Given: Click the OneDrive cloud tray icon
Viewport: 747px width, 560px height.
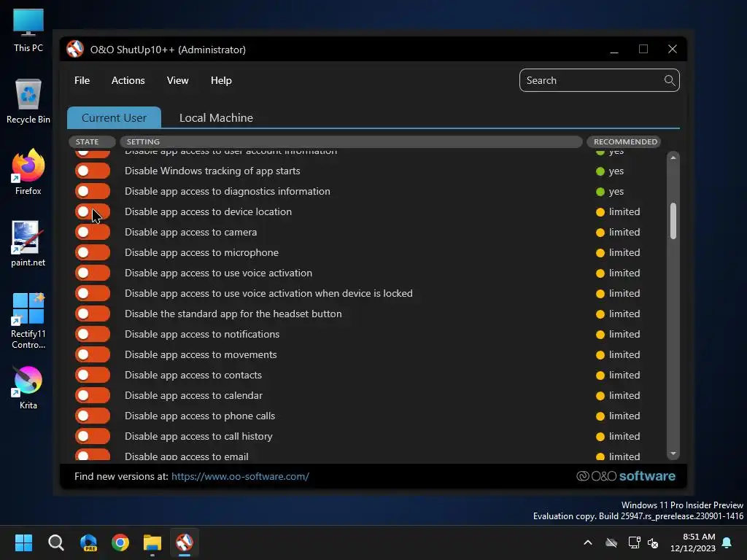Looking at the screenshot, I should pos(611,542).
